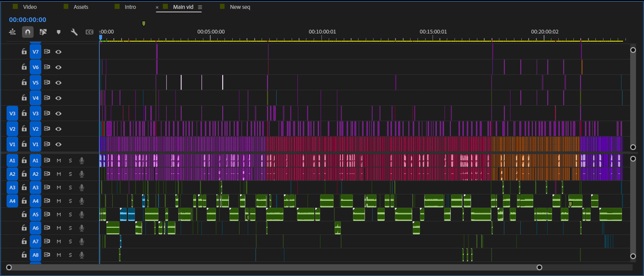Select the Main vid sequence tab
644x276 pixels.
coord(184,7)
